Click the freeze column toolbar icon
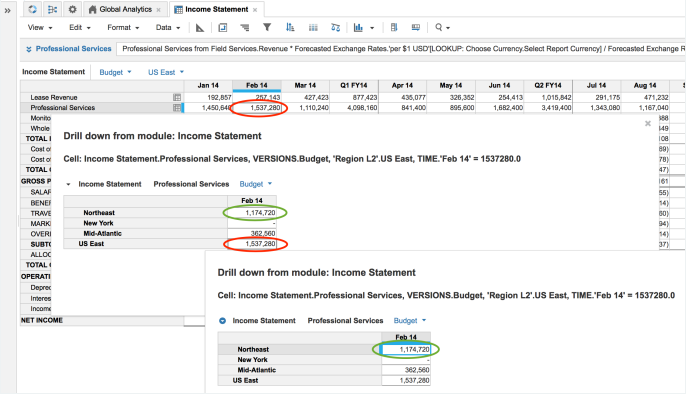Viewport: 686px width, 394px height. point(394,28)
